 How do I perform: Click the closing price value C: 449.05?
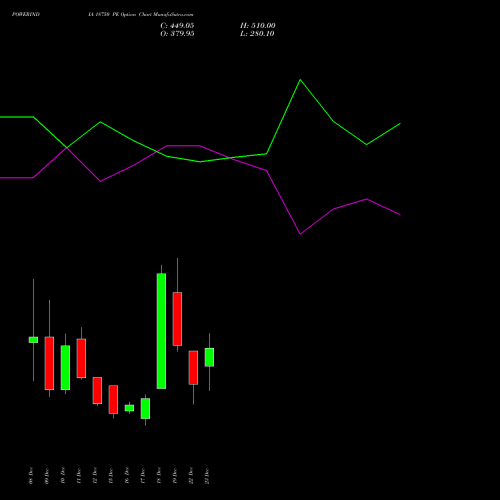[x=177, y=26]
